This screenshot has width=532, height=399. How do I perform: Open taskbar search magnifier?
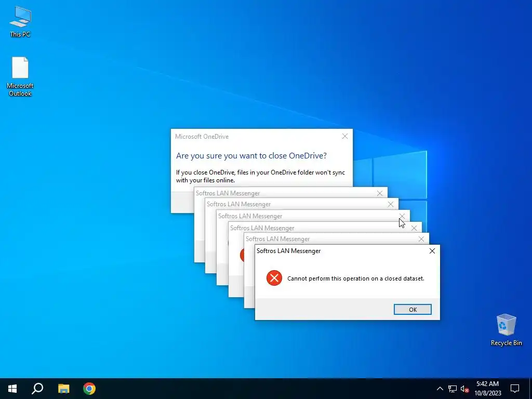[37, 389]
